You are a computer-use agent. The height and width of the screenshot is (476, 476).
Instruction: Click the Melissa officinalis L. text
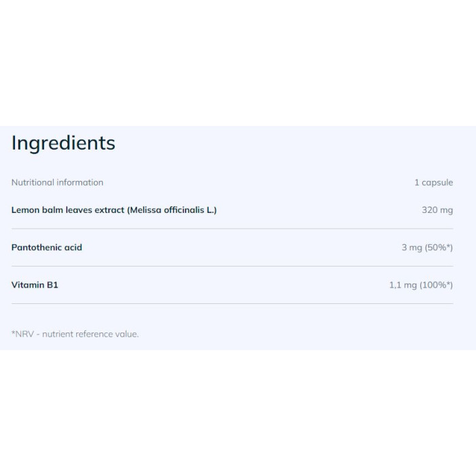click(172, 210)
